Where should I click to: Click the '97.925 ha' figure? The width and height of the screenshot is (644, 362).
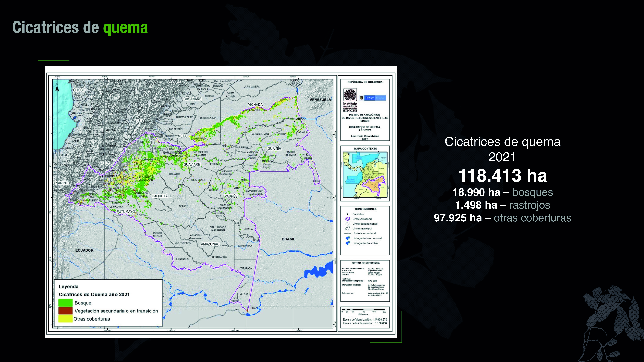coord(458,218)
